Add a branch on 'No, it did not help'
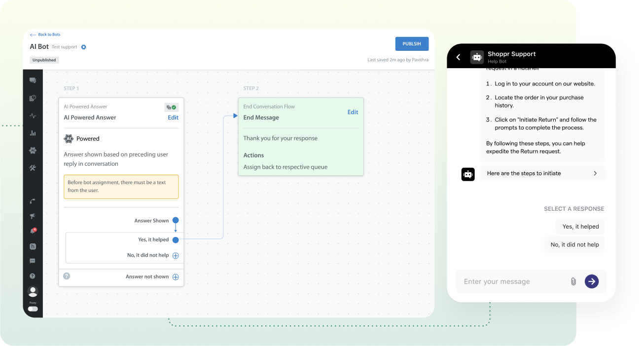Viewport: 644px width, 346px height. (176, 255)
